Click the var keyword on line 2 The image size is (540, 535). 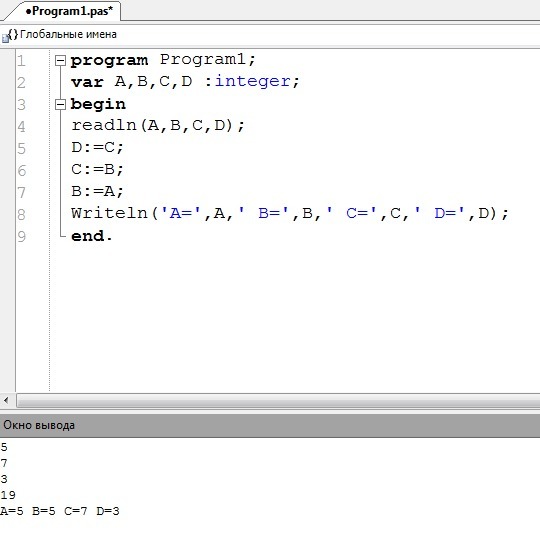click(87, 82)
